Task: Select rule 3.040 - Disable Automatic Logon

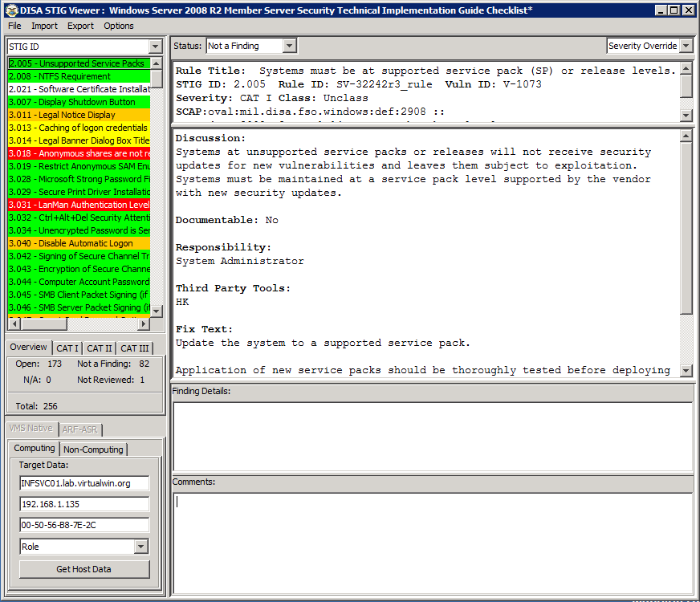Action: click(x=79, y=243)
